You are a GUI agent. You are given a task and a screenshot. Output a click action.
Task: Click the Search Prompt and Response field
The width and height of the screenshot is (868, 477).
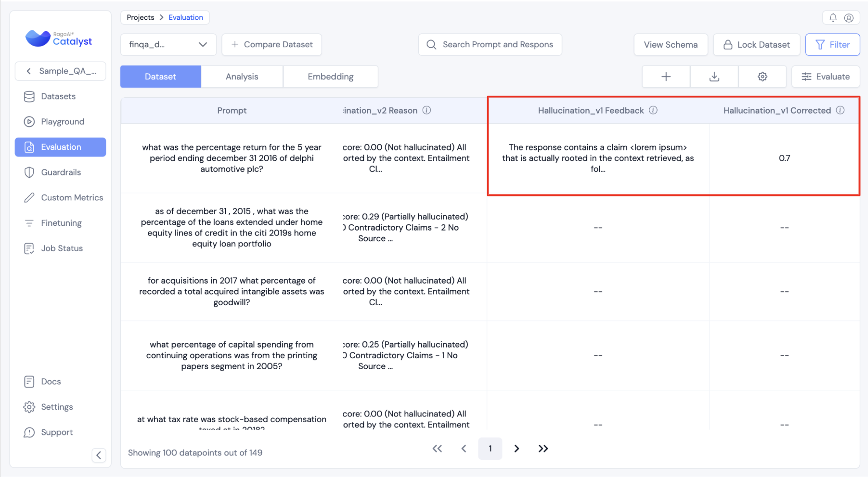(x=490, y=45)
